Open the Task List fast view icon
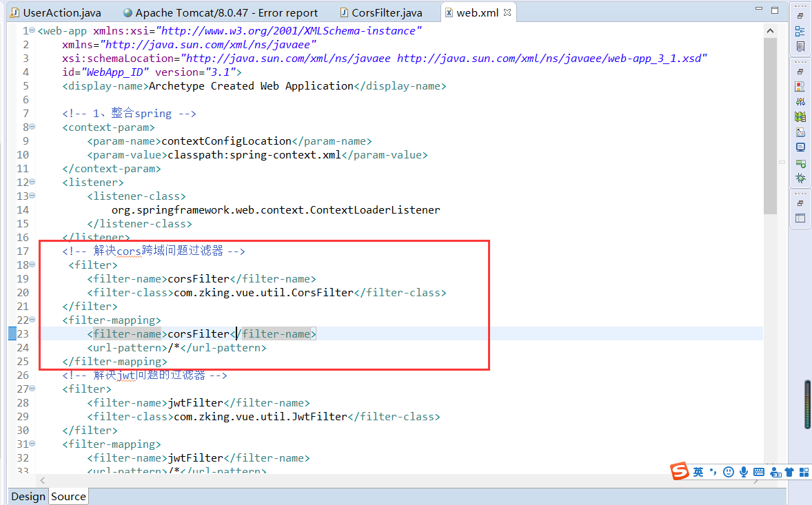812x505 pixels. pyautogui.click(x=800, y=47)
